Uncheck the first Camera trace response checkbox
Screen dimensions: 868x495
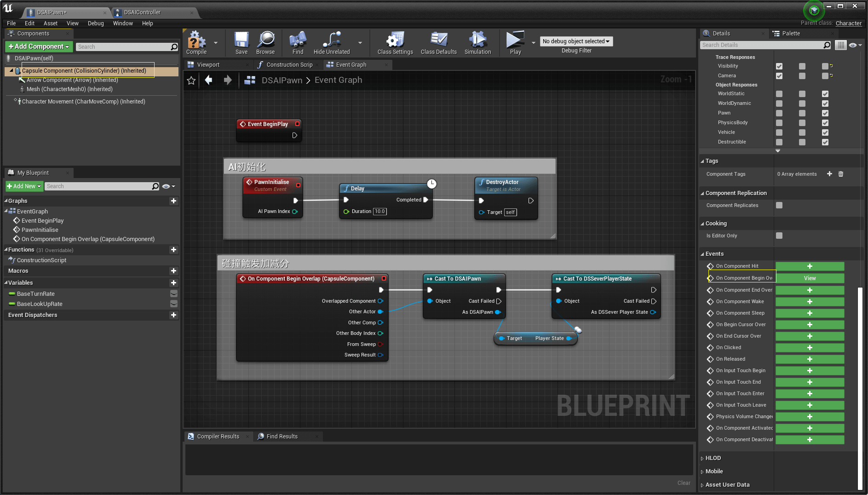779,76
